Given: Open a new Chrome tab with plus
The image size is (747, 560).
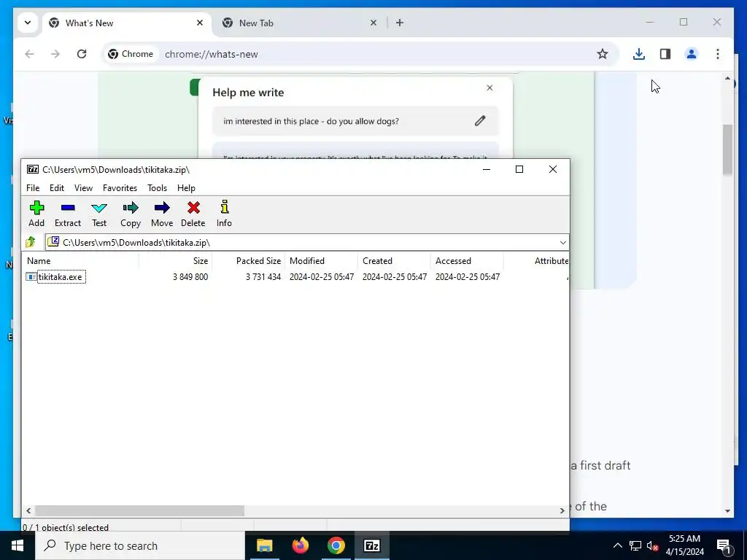Looking at the screenshot, I should click(x=399, y=23).
